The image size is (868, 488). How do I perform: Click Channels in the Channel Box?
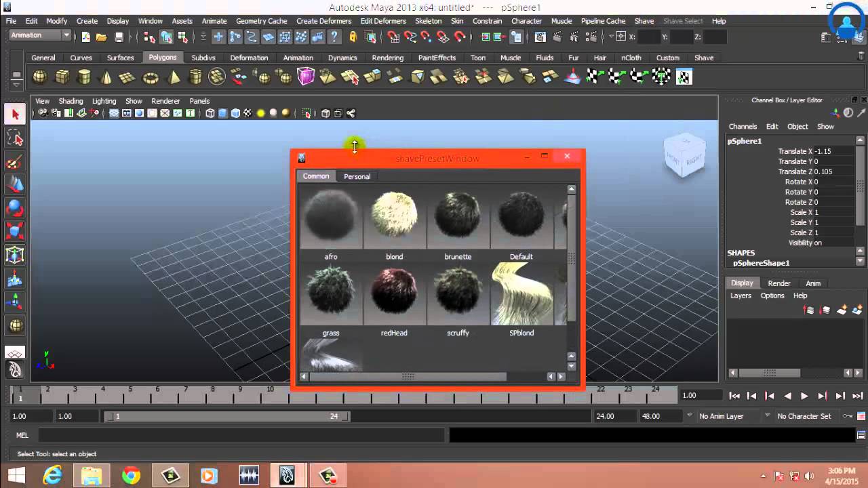[x=743, y=127]
